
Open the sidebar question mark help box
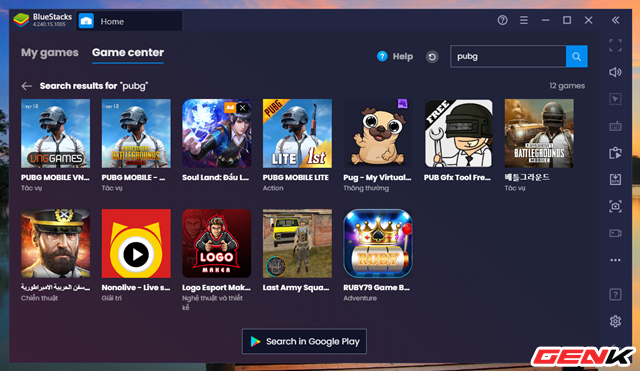615,294
